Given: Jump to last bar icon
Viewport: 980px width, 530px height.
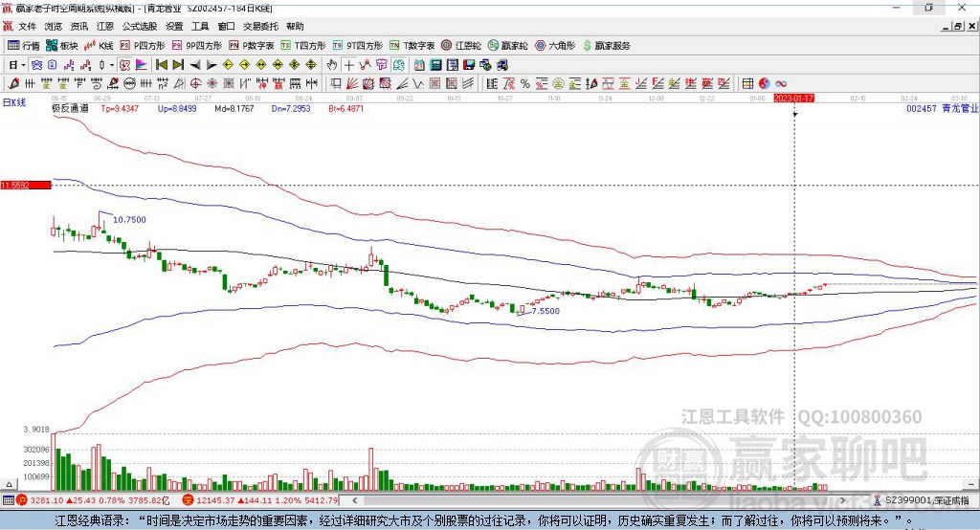Looking at the screenshot, I should click(178, 65).
